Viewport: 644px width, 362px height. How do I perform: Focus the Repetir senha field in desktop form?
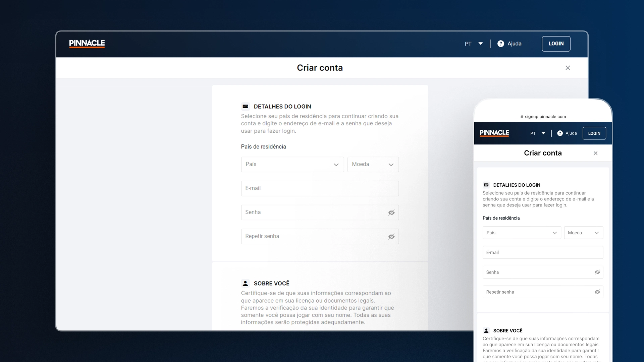click(x=320, y=237)
